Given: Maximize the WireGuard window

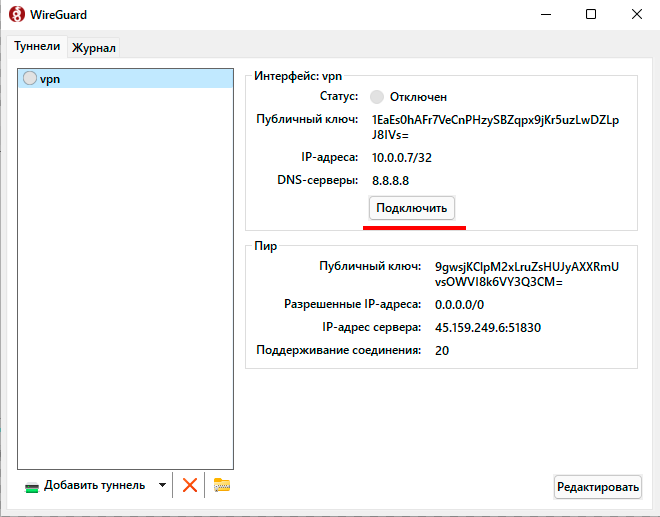Looking at the screenshot, I should (591, 14).
